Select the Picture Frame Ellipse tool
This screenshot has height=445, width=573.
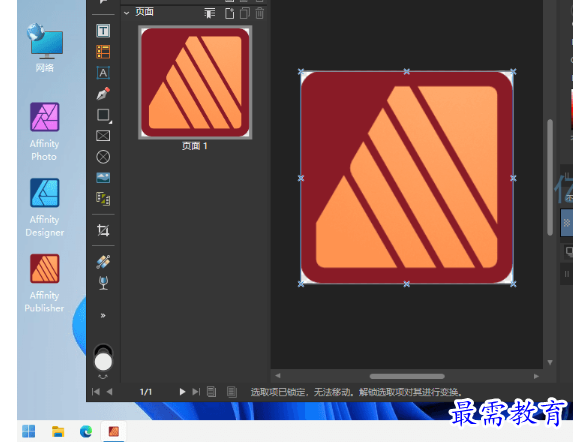(103, 157)
